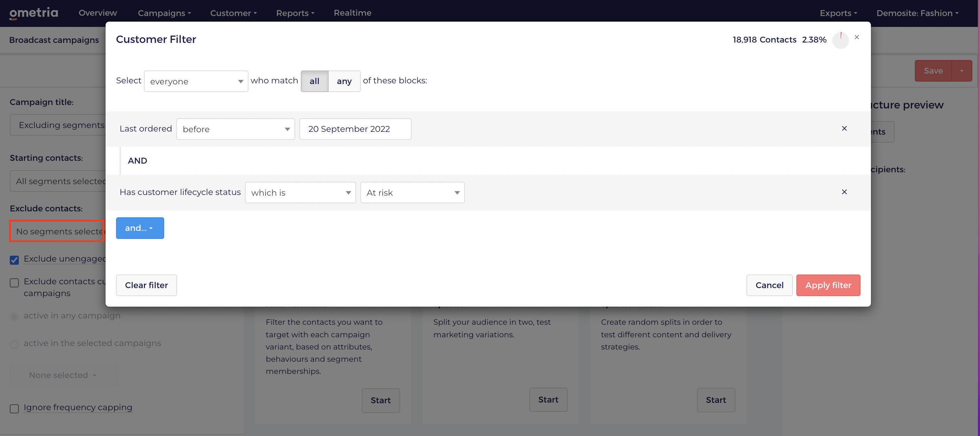Open the 'before' condition dropdown
The width and height of the screenshot is (980, 436).
[x=236, y=129]
